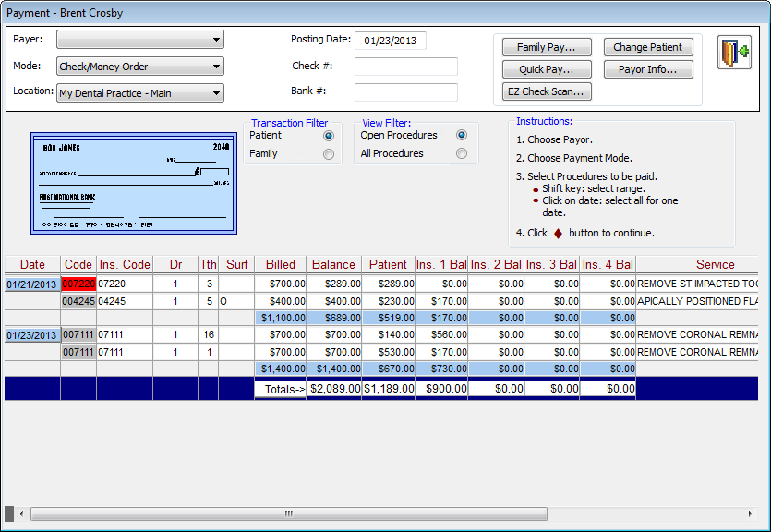This screenshot has height=532, width=771.
Task: Open the Location dropdown
Action: click(x=216, y=93)
